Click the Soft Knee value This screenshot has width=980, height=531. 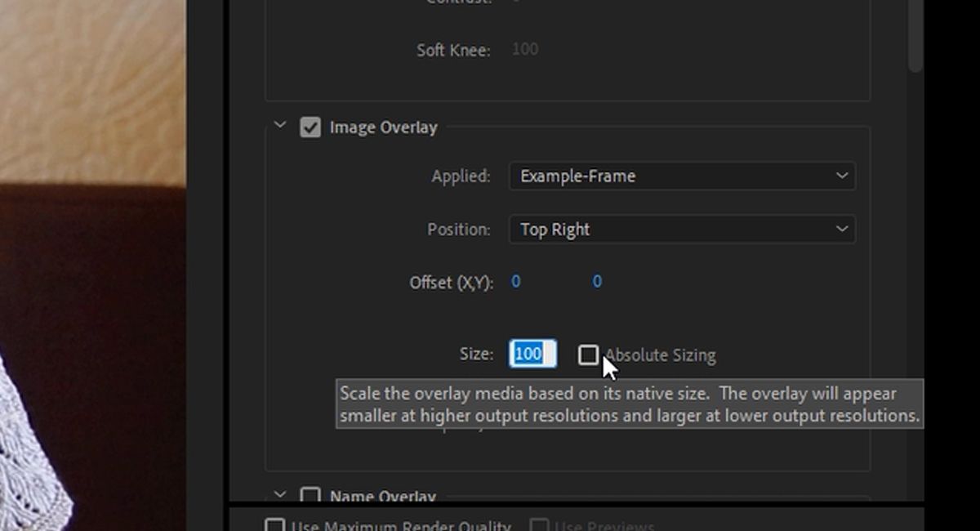point(523,49)
